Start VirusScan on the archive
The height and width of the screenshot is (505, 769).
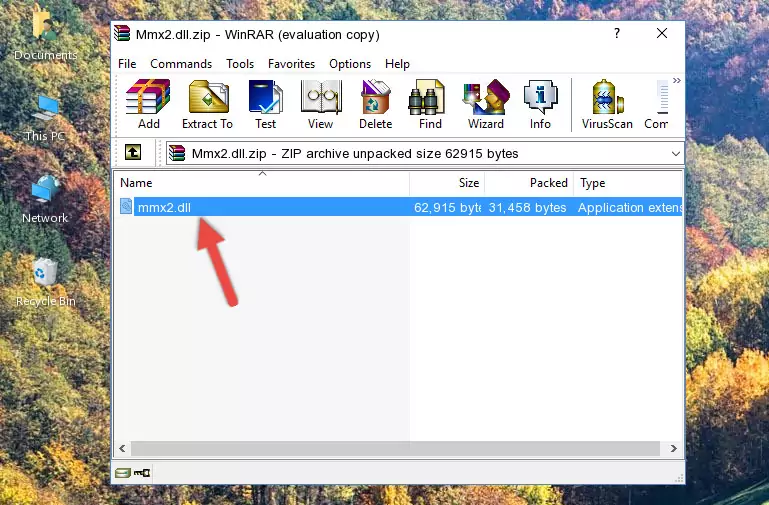(607, 104)
